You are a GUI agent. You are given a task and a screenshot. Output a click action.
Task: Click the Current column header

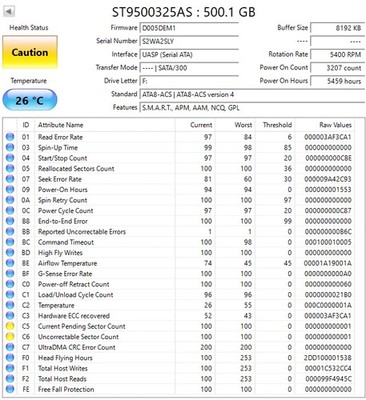(201, 125)
